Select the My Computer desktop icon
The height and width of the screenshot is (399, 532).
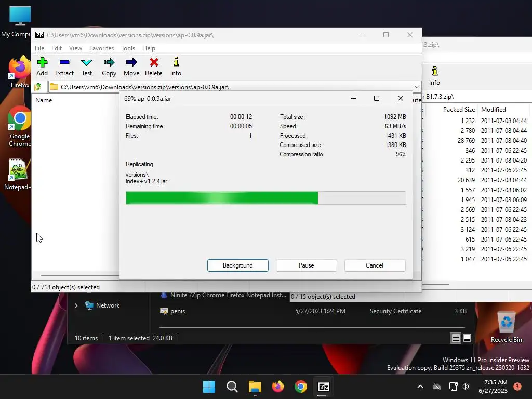[x=17, y=22]
